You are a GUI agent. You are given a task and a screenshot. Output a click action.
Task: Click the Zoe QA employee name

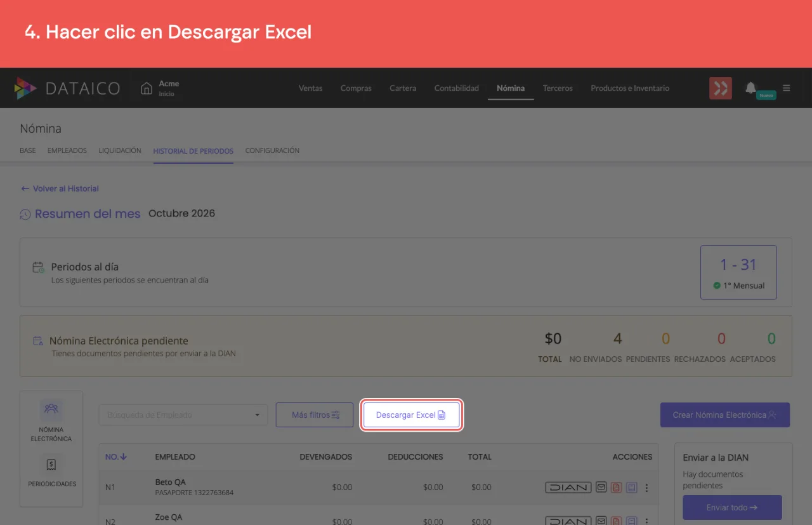[x=169, y=517]
